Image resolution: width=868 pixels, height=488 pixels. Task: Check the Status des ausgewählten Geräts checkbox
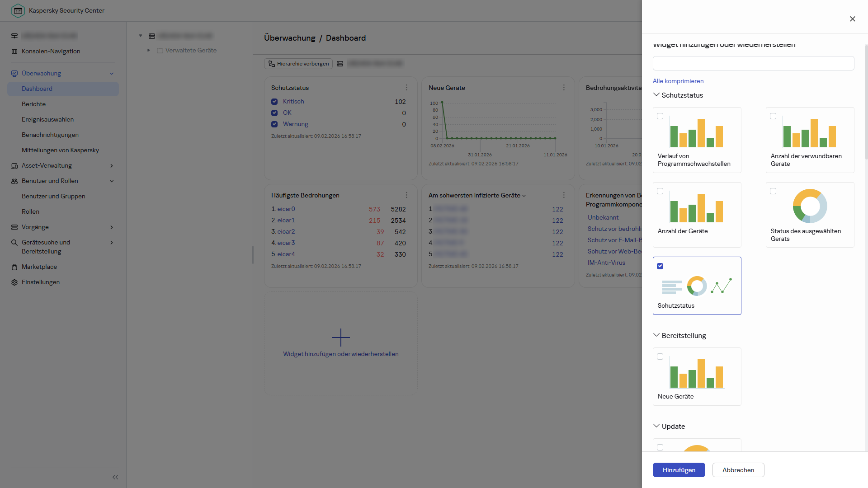(x=773, y=191)
